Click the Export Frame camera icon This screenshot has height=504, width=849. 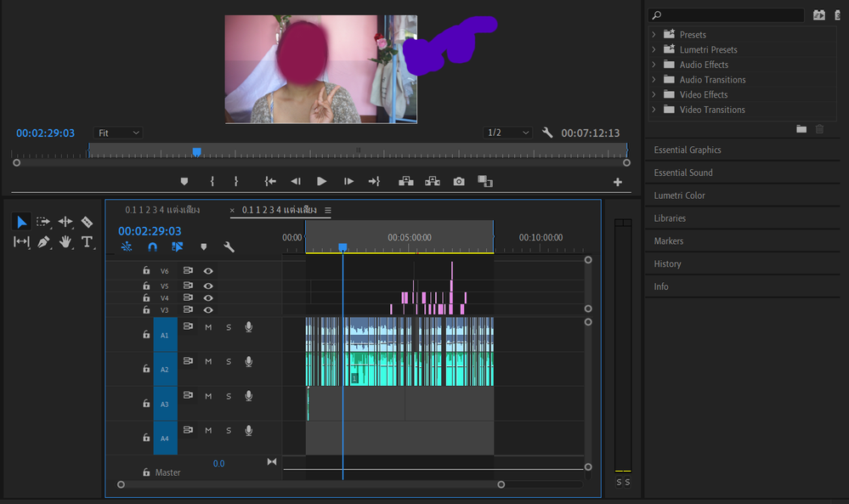[x=459, y=181]
